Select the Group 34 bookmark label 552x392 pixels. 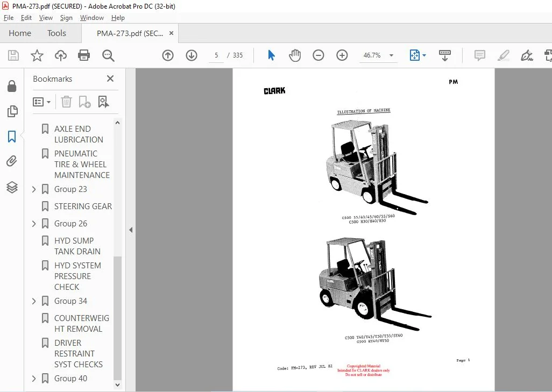[70, 301]
